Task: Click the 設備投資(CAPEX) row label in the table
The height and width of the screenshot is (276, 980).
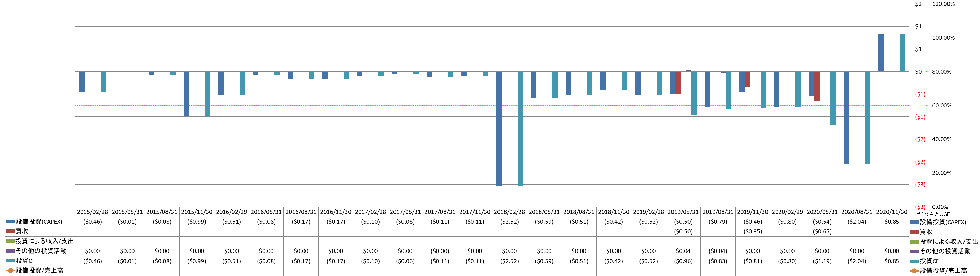Action: (x=39, y=221)
